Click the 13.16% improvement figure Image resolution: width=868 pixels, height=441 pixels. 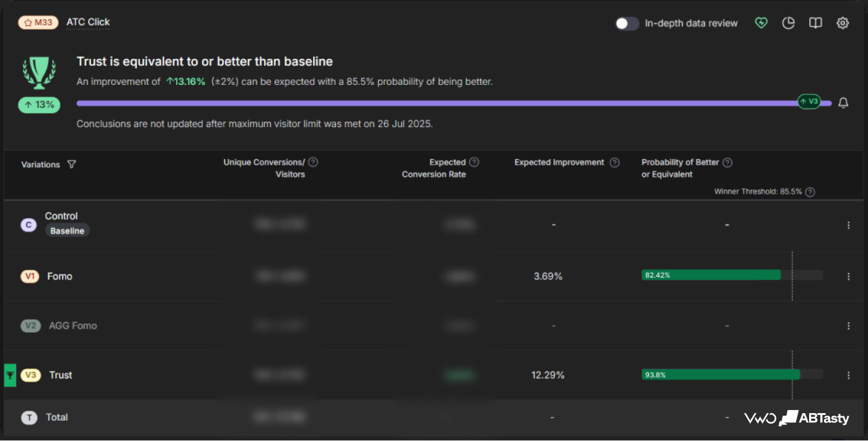[x=185, y=82]
